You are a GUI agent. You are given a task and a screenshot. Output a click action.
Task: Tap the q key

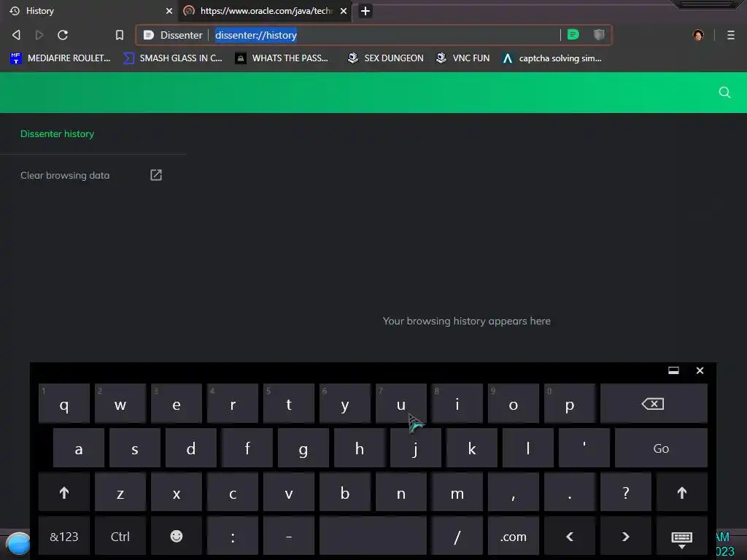coord(64,404)
